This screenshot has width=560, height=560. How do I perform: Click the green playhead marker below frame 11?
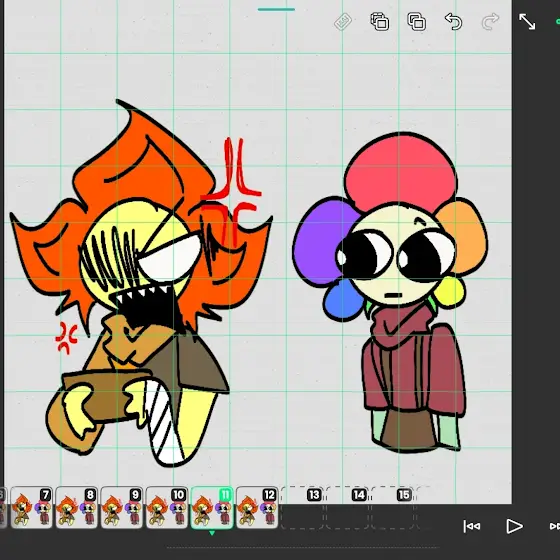point(212,533)
